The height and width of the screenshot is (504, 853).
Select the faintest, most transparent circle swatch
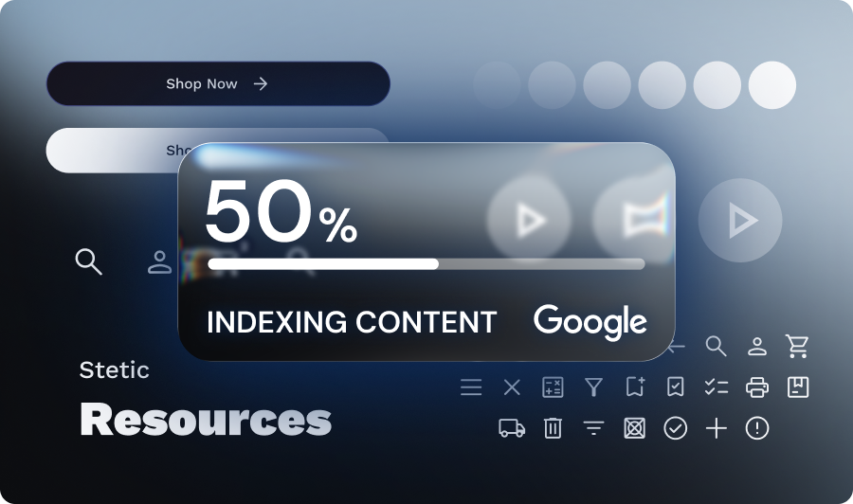pyautogui.click(x=497, y=85)
